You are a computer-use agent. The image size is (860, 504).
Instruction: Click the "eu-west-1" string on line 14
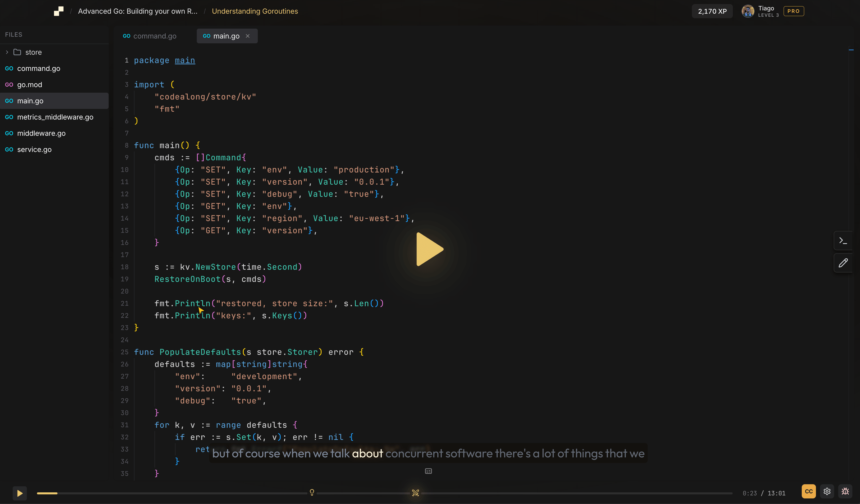[377, 218]
